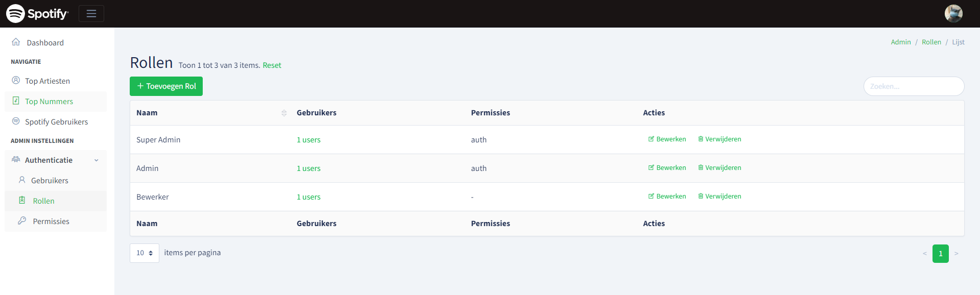This screenshot has height=295, width=980.
Task: Sort the table by Naam column arrows
Action: pos(284,113)
